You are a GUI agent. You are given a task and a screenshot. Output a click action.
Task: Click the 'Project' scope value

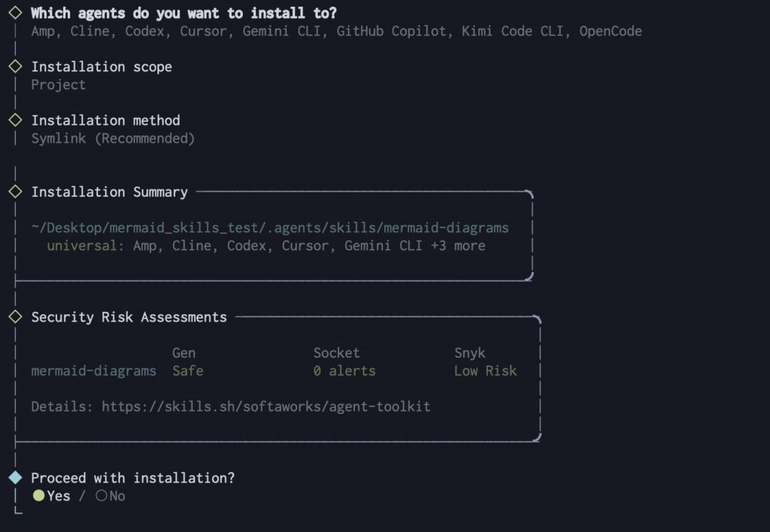point(58,85)
